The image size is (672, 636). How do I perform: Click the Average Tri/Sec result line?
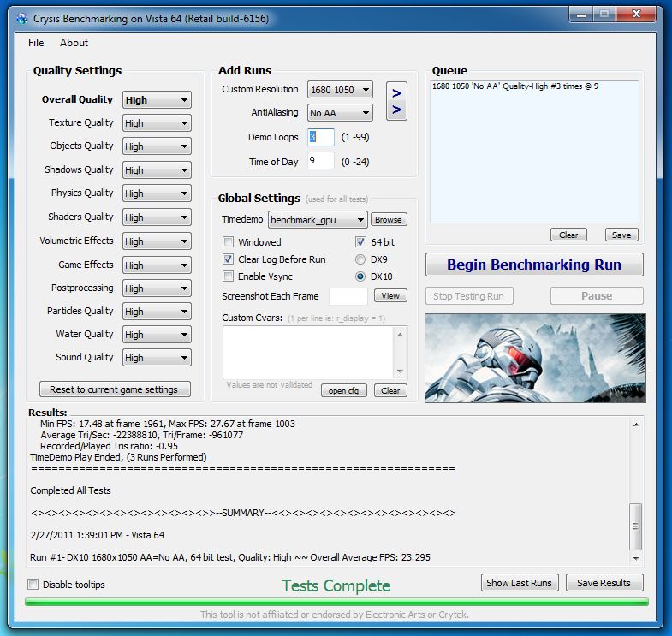click(x=142, y=435)
